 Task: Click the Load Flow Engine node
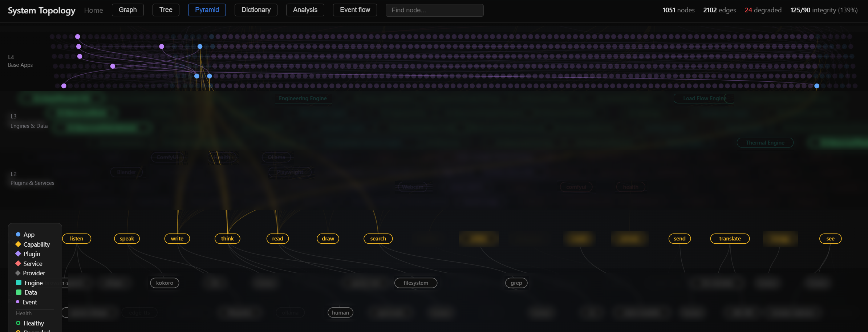pos(704,98)
